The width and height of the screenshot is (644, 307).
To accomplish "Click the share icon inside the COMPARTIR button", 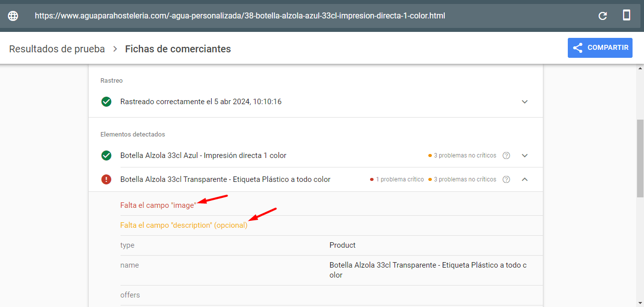I will pyautogui.click(x=578, y=48).
